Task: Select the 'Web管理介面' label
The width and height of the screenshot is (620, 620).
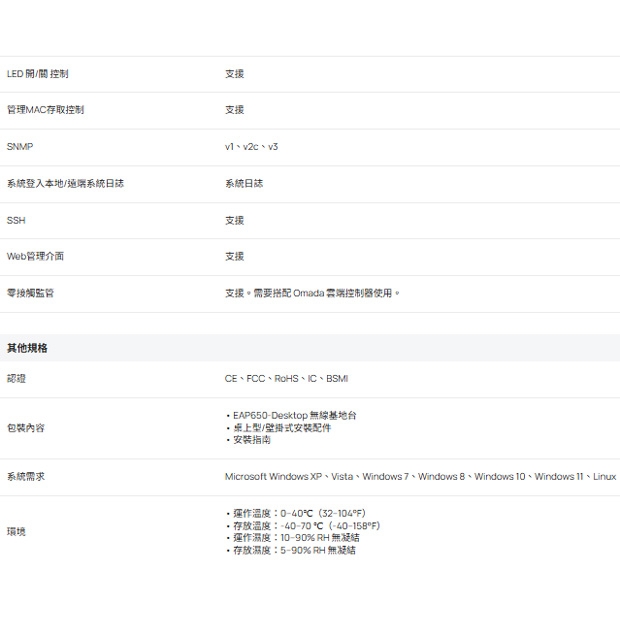Action: coord(35,257)
